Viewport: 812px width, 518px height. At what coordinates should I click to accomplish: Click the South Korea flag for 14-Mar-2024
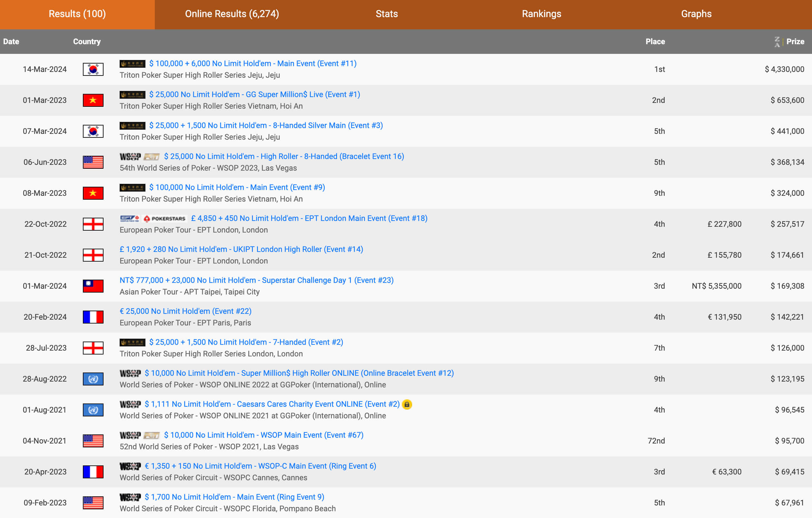coord(93,69)
